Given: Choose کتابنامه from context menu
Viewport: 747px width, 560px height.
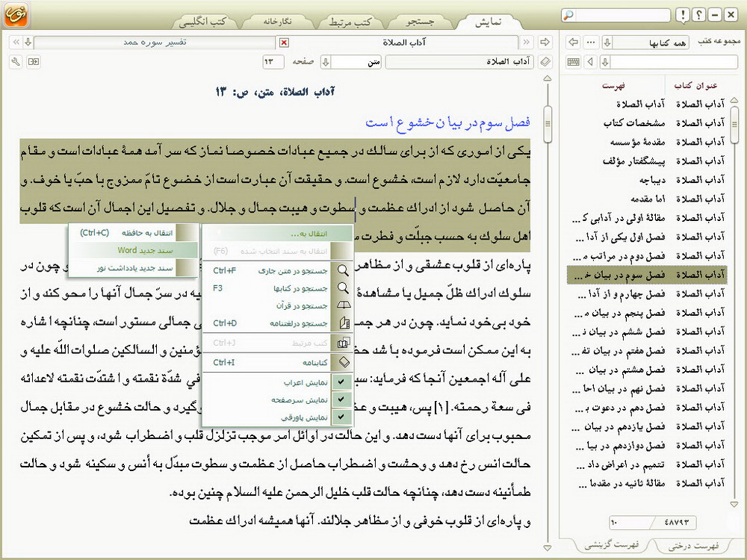Looking at the screenshot, I should [277, 362].
